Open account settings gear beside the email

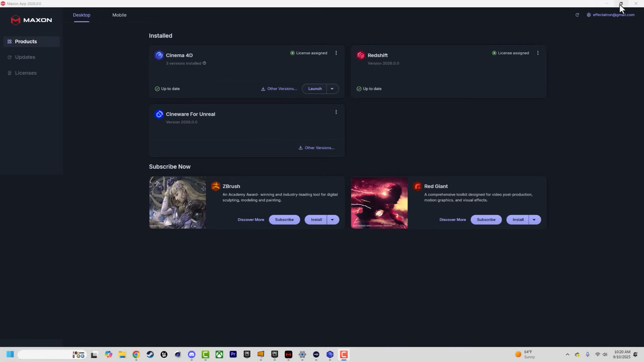click(589, 15)
